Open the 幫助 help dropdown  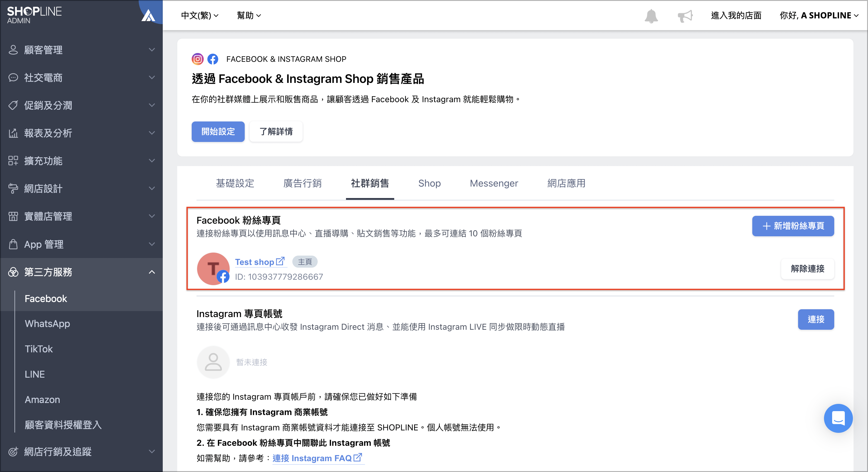point(249,15)
